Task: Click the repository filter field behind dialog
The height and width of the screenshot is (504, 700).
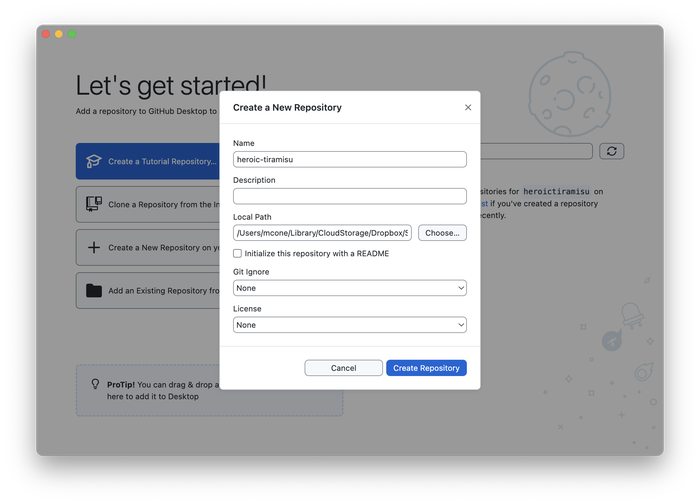Action: click(x=536, y=151)
